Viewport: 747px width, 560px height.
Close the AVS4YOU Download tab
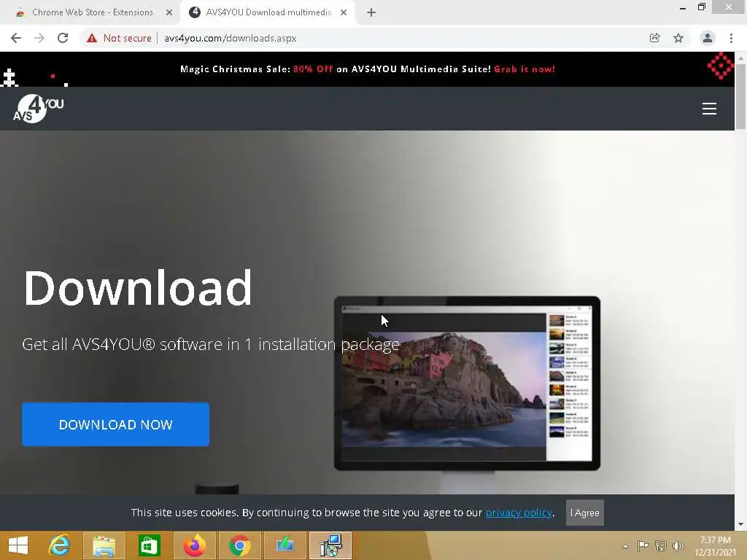[344, 12]
